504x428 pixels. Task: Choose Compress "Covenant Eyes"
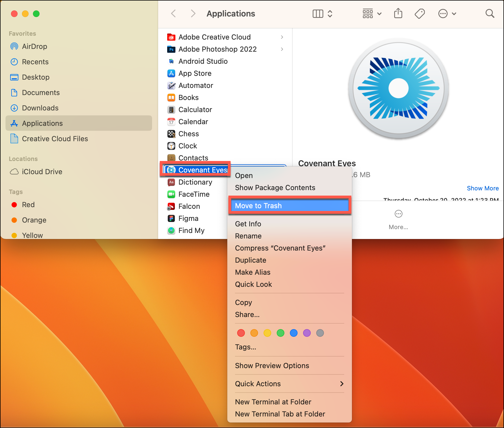(290, 248)
